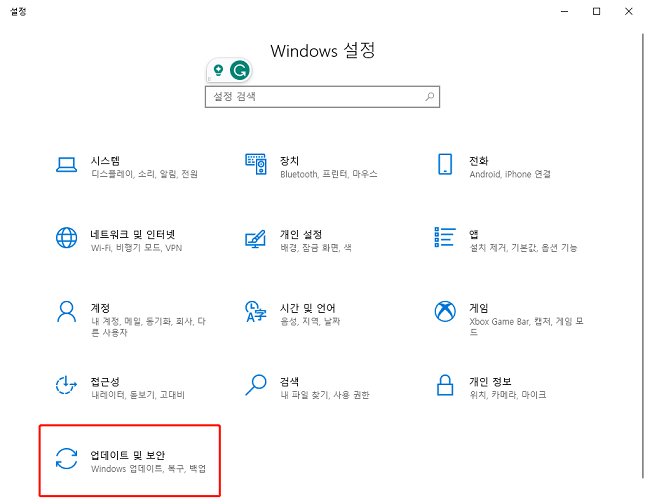Open the 전화 phone icon

coord(445,164)
